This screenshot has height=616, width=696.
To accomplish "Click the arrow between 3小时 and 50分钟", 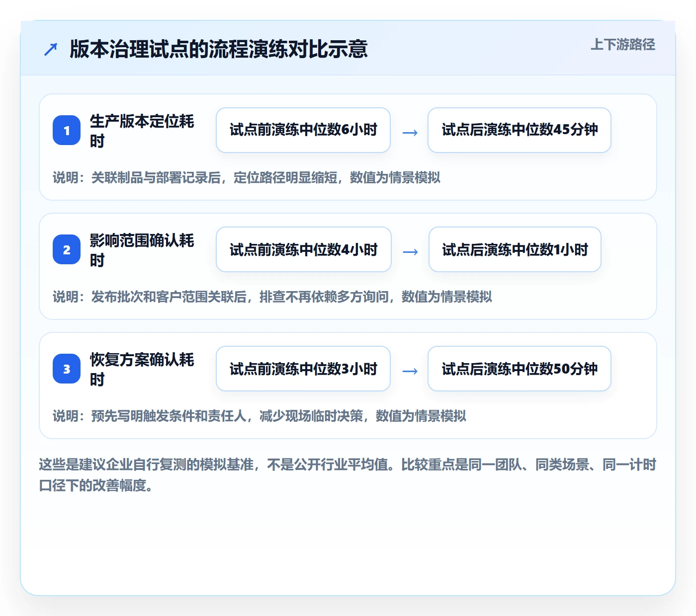I will point(410,371).
